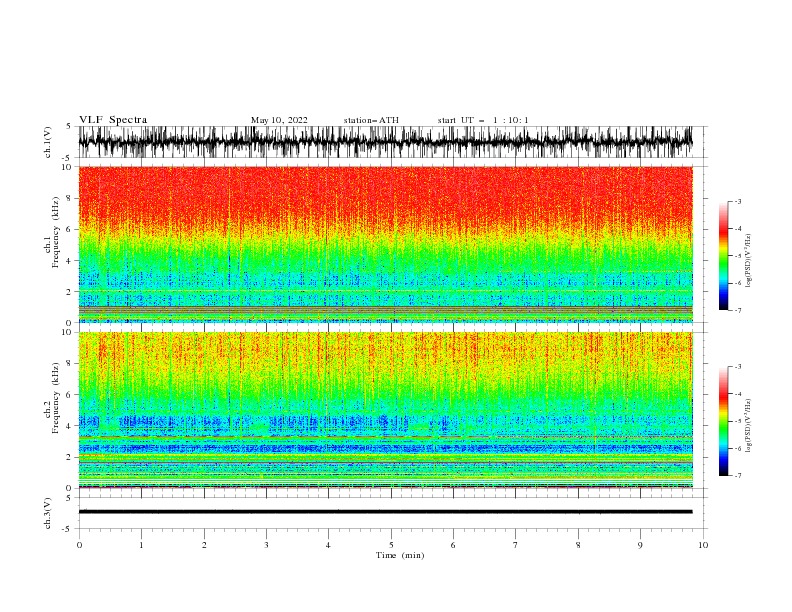Viewport: 792px width, 612px height.
Task: Click the ch.3 flat voltage trace
Action: 385,512
